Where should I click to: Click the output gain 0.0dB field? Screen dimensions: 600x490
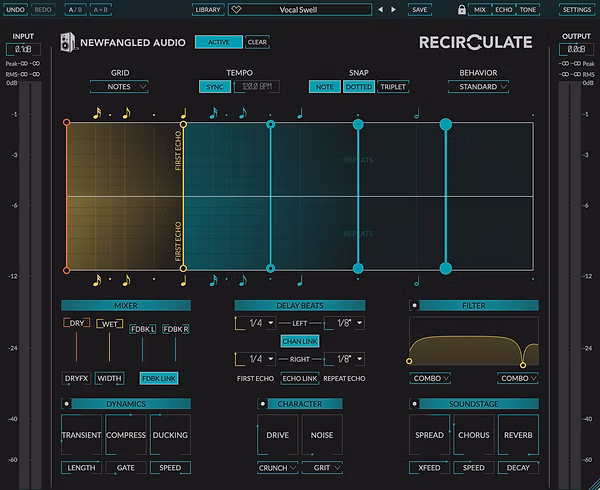pos(576,49)
